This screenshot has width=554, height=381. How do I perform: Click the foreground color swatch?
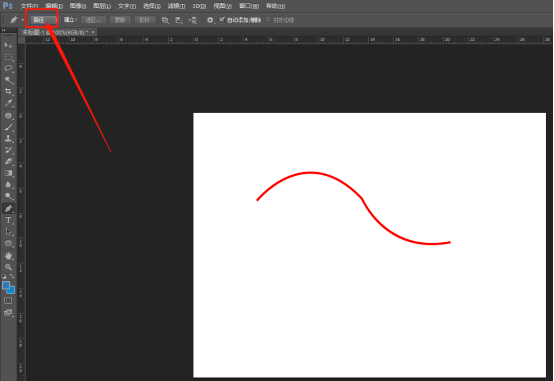pyautogui.click(x=6, y=285)
